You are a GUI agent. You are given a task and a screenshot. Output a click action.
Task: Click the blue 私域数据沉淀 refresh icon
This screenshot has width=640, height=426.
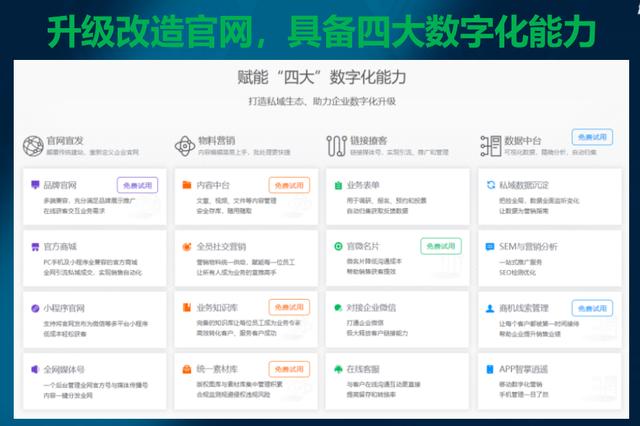pyautogui.click(x=489, y=185)
